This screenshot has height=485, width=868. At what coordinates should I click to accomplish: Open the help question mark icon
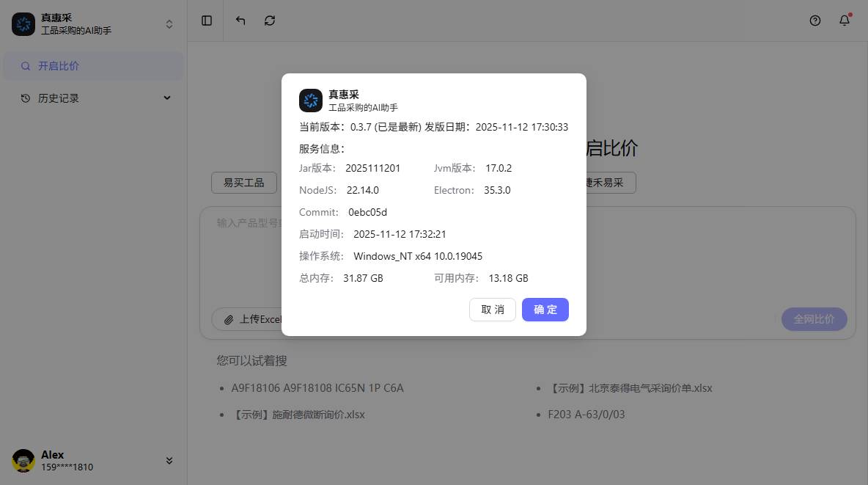tap(815, 21)
